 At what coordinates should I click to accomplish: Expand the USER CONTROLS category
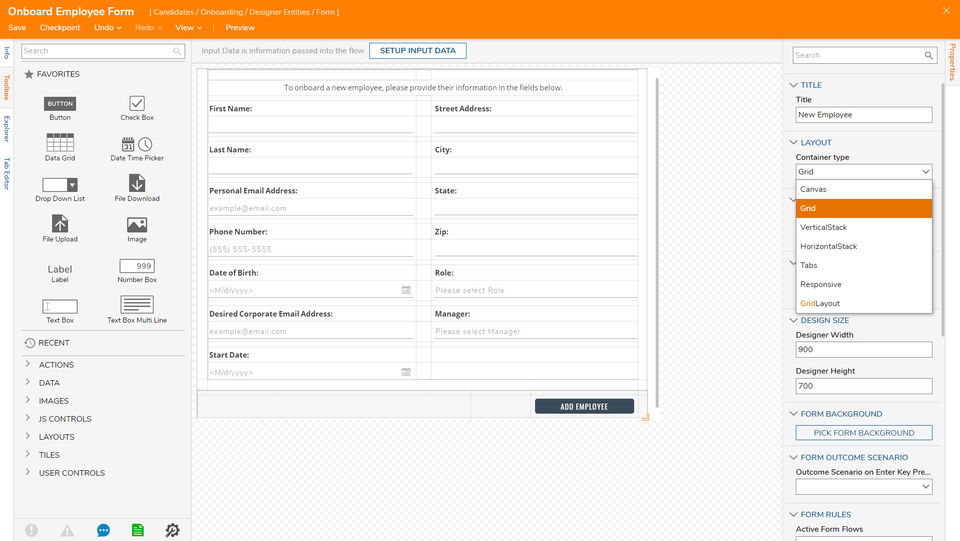28,472
